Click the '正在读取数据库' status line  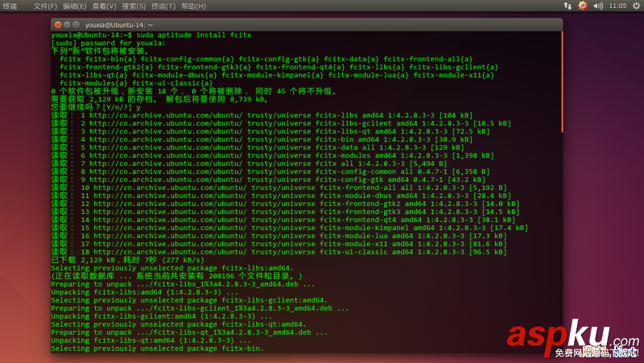(x=176, y=276)
